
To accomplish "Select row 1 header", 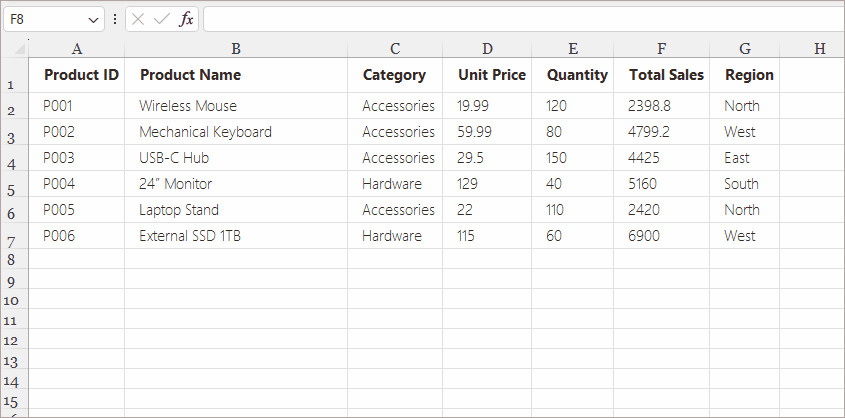I will click(x=14, y=75).
